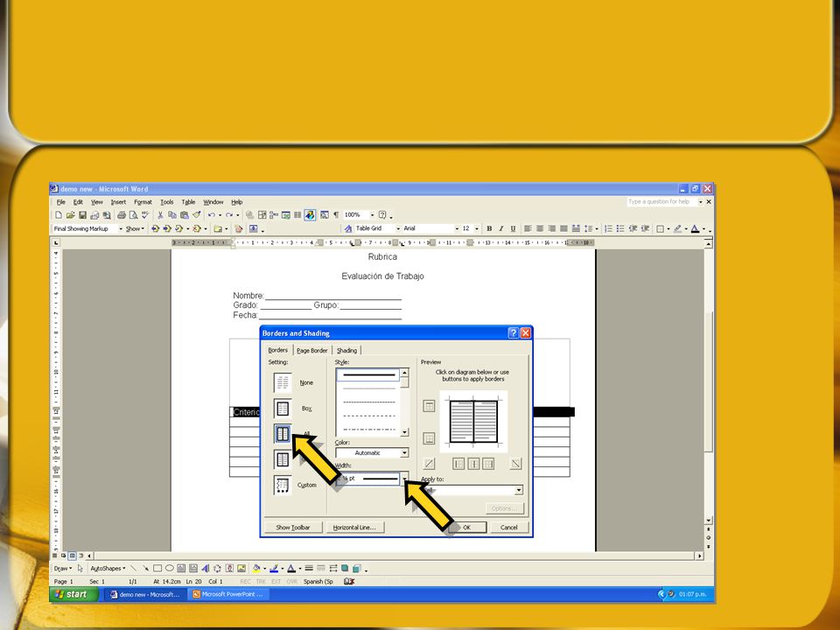Open the Arial font dropdown
840x630 pixels.
tap(457, 228)
